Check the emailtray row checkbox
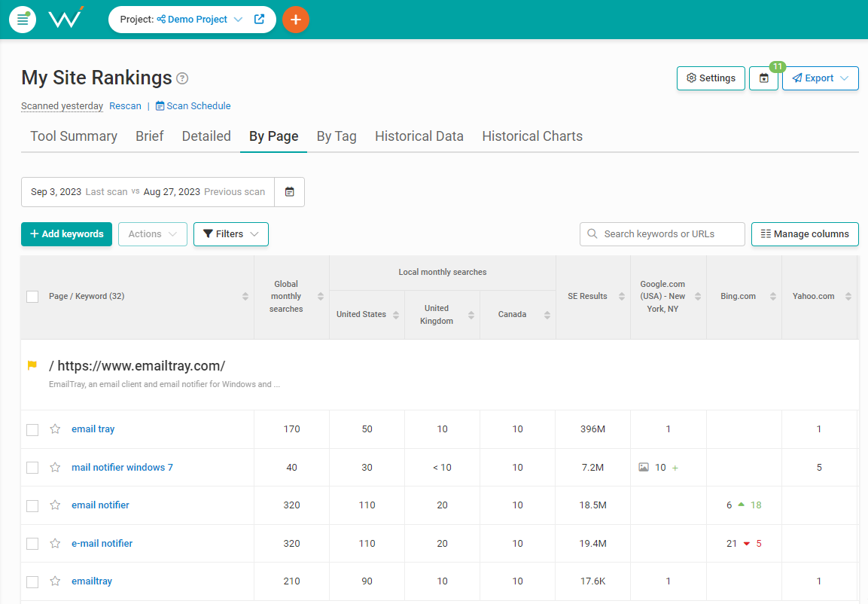 pyautogui.click(x=32, y=582)
